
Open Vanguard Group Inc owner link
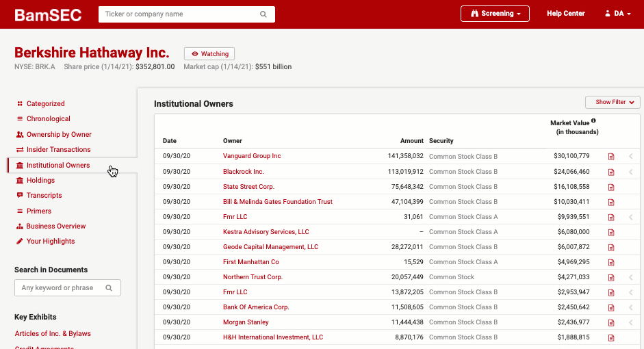[x=252, y=156]
